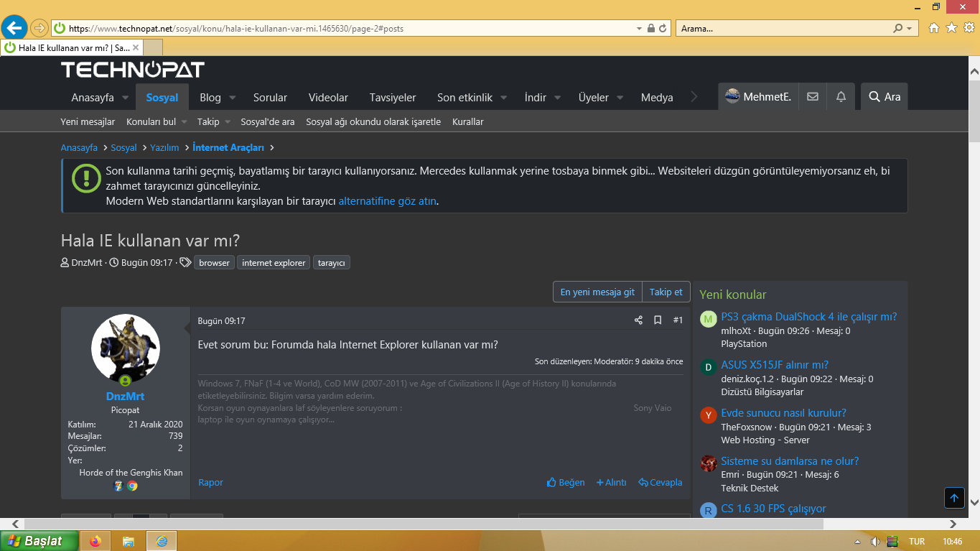Show more navigation items with the chevron
The width and height of the screenshot is (980, 551).
click(694, 97)
